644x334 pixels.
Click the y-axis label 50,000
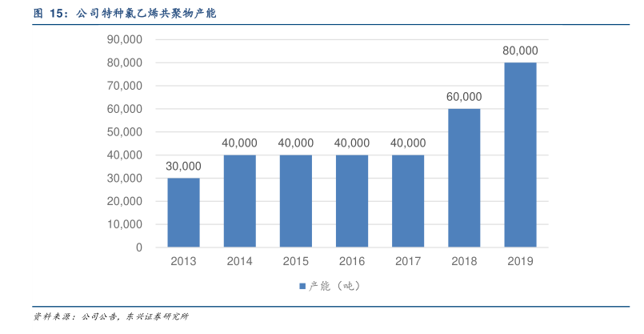[x=125, y=132]
